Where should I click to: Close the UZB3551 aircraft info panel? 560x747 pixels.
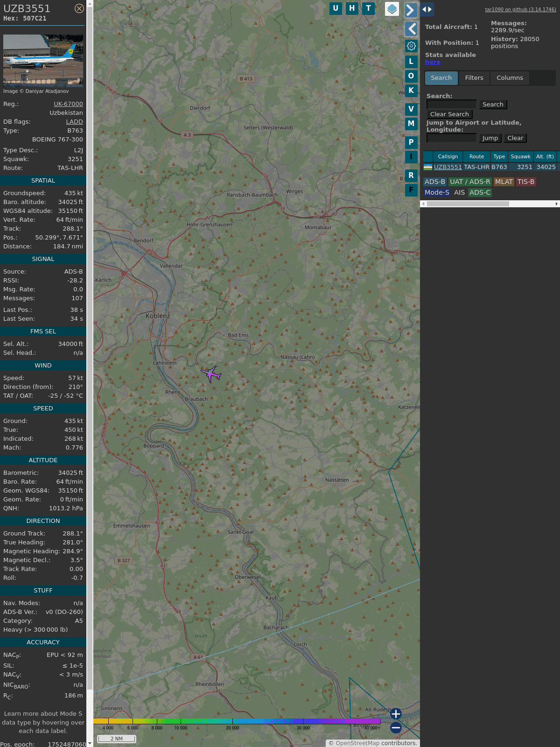(x=79, y=8)
